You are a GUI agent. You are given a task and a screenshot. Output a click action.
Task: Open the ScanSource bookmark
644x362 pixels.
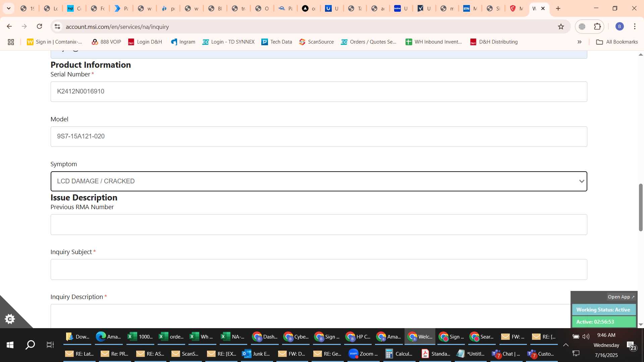pos(317,42)
